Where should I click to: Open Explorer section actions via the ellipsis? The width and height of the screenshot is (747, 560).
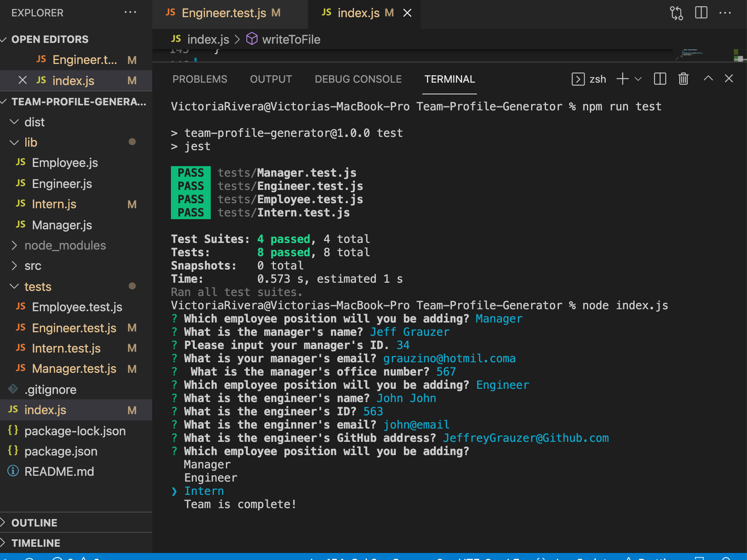click(x=130, y=12)
